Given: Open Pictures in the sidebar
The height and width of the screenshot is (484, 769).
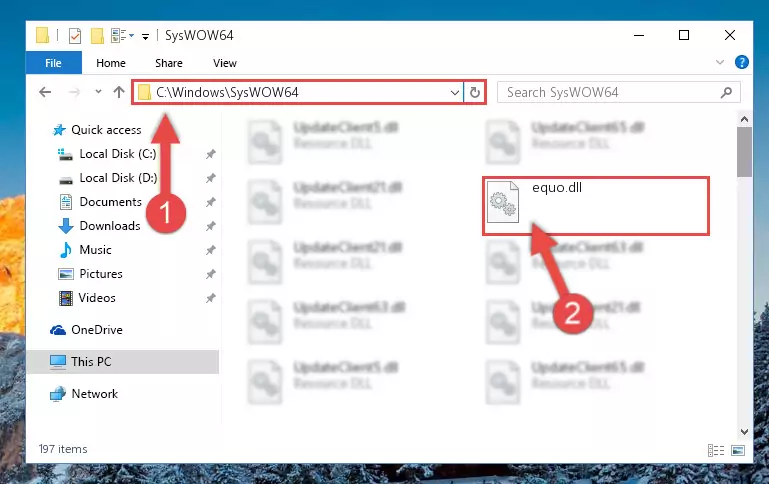Looking at the screenshot, I should pyautogui.click(x=101, y=274).
